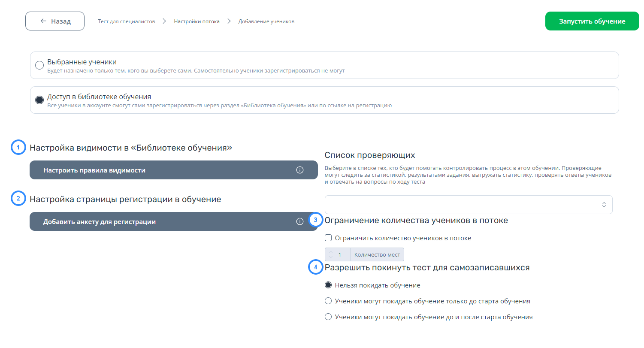Choose 'Ученики могут покидать обучение до и после старта'

point(329,317)
